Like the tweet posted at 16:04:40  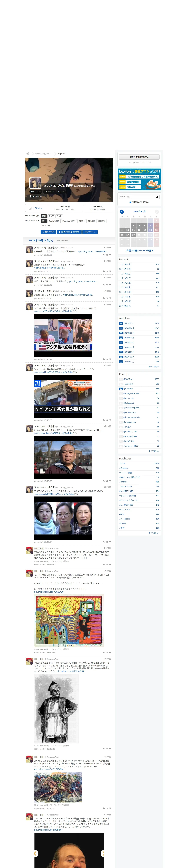point(110,298)
